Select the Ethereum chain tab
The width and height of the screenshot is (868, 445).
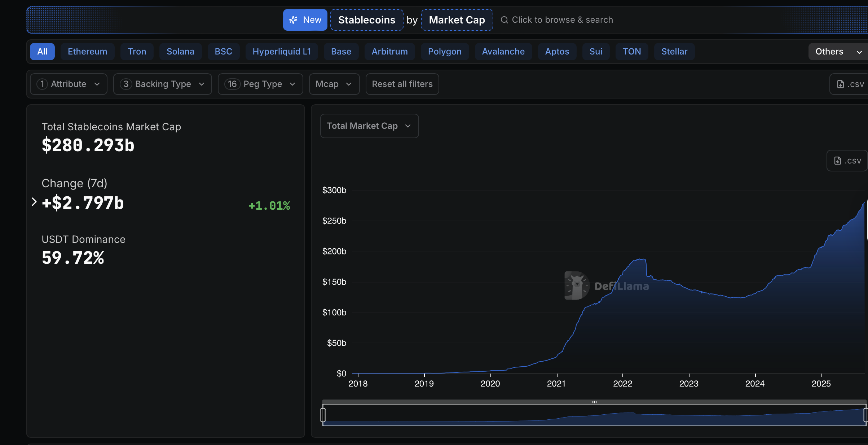(x=87, y=52)
